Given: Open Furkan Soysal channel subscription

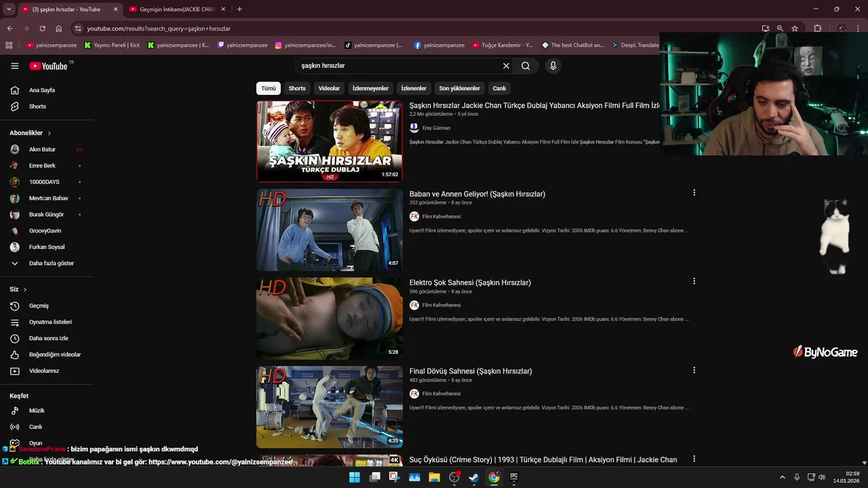Looking at the screenshot, I should (x=47, y=247).
